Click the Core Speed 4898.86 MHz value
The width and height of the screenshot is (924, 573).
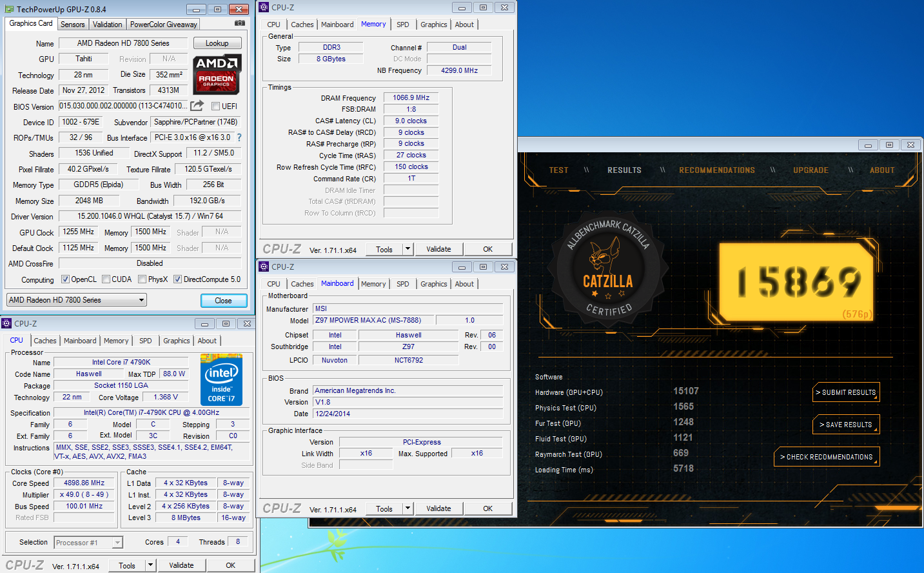(84, 483)
